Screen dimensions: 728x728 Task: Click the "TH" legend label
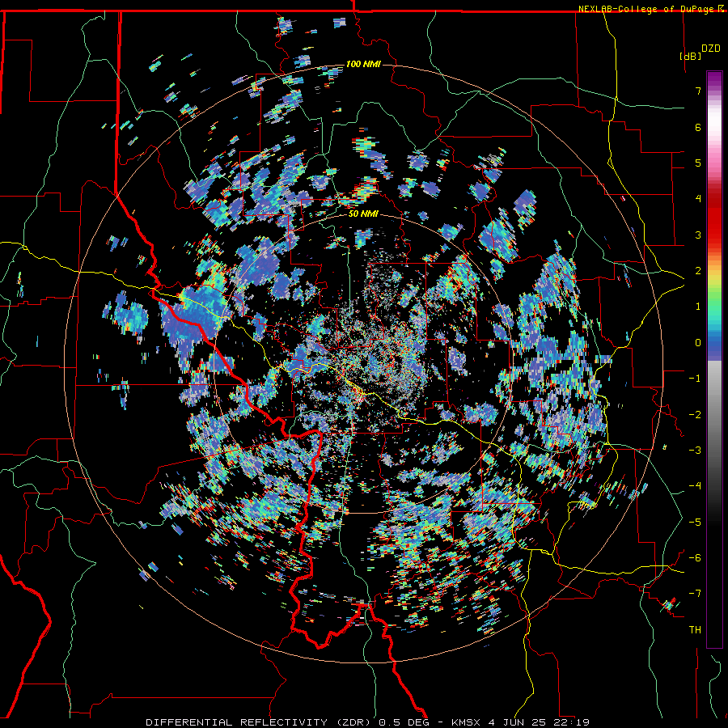[695, 630]
